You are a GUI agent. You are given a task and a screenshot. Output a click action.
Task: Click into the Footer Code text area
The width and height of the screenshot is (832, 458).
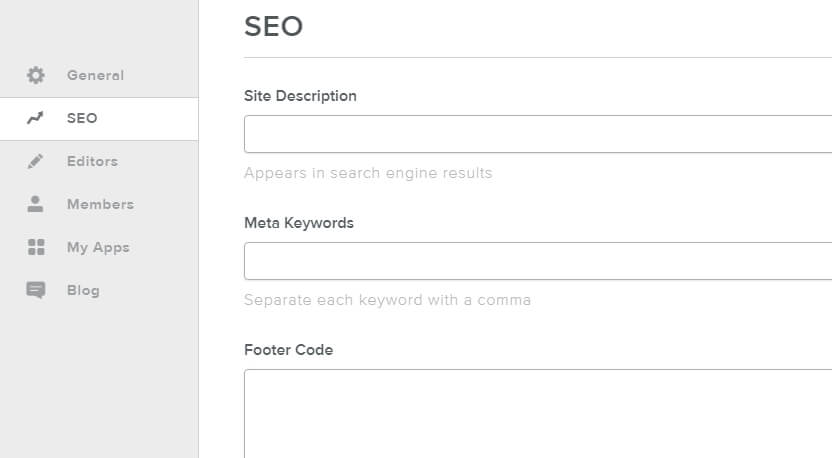pos(538,412)
